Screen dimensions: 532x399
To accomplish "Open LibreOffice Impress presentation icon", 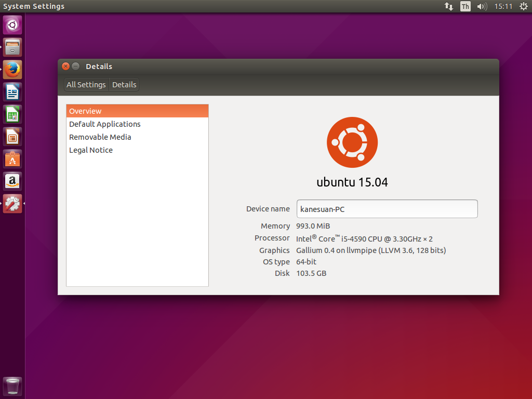I will click(12, 137).
